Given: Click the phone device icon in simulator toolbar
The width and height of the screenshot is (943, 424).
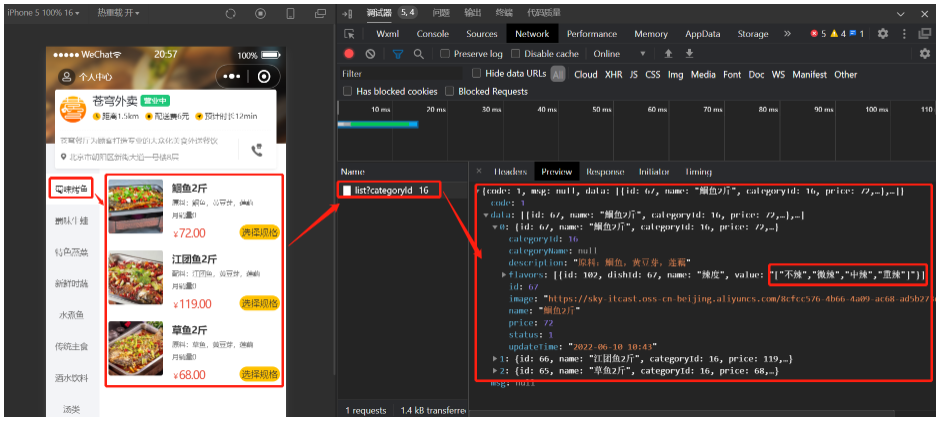Looking at the screenshot, I should click(290, 13).
